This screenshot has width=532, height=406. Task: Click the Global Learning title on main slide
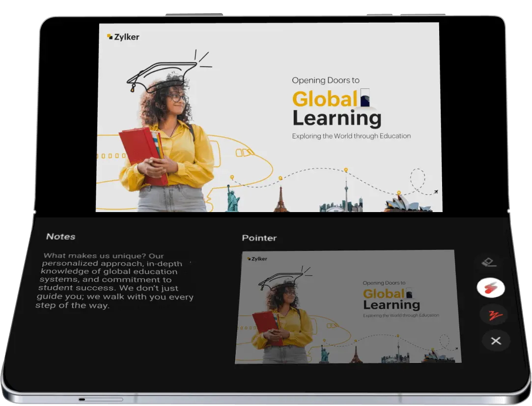click(336, 108)
